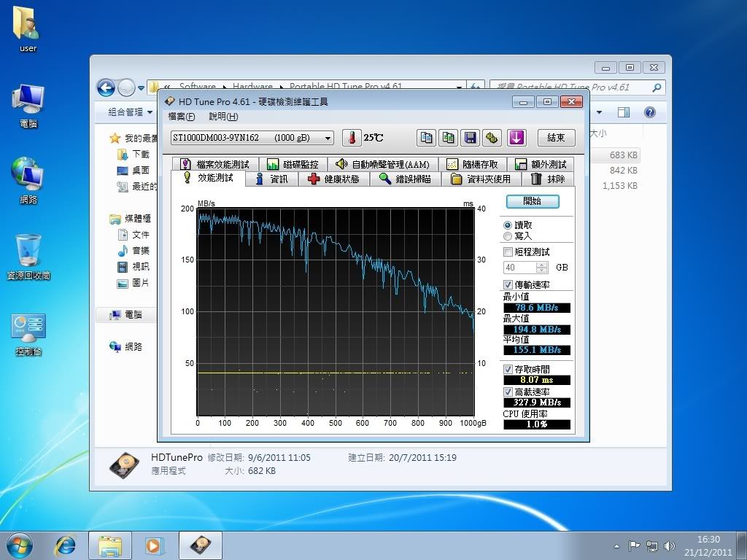Screen dimensions: 747x560
Task: Open Windows Explorer taskbar icon
Action: click(x=110, y=545)
